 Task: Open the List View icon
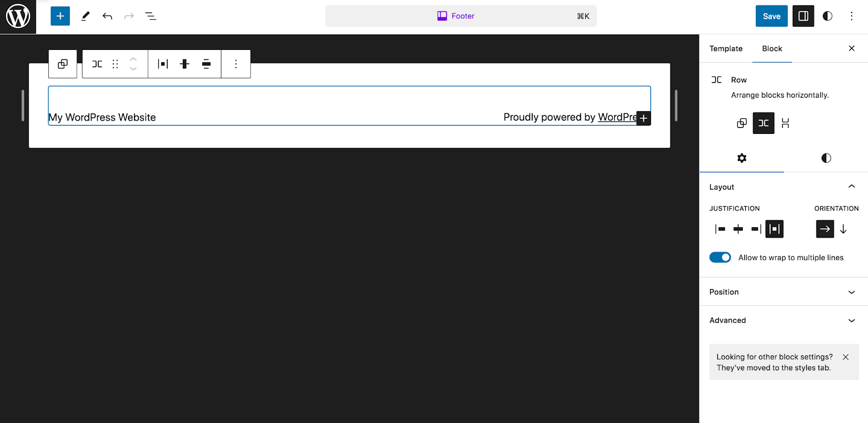click(151, 16)
